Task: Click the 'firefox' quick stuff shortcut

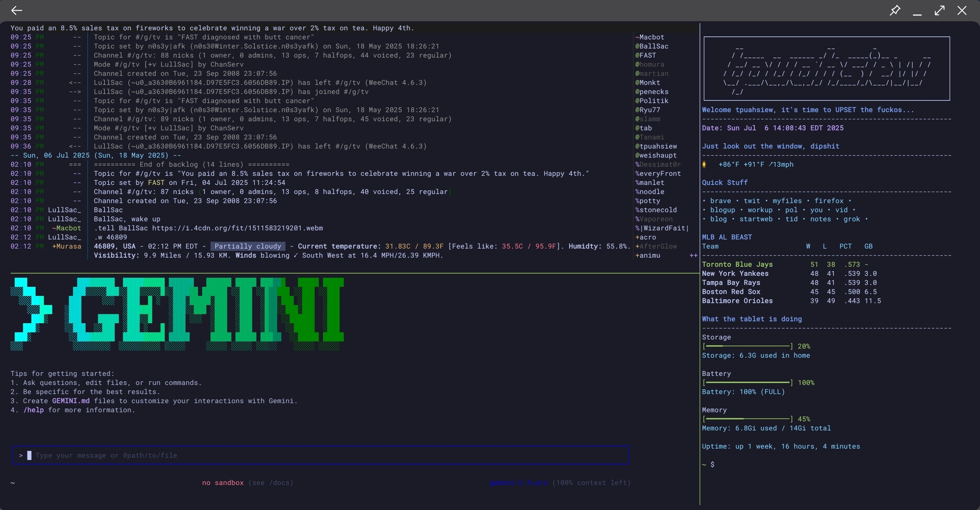Action: 829,201
